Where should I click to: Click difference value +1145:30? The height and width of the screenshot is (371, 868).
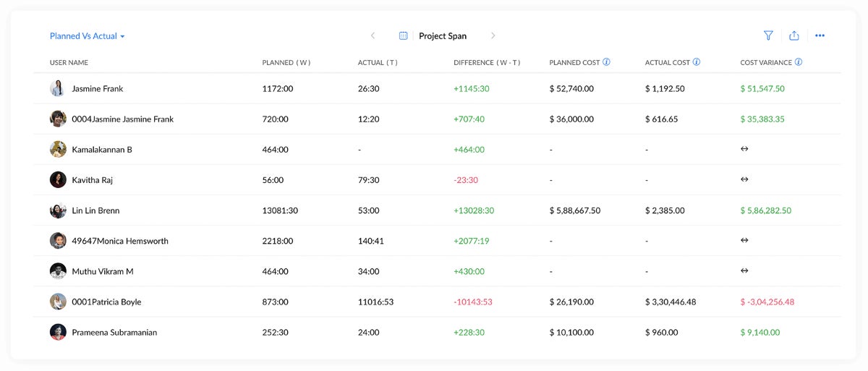(472, 89)
